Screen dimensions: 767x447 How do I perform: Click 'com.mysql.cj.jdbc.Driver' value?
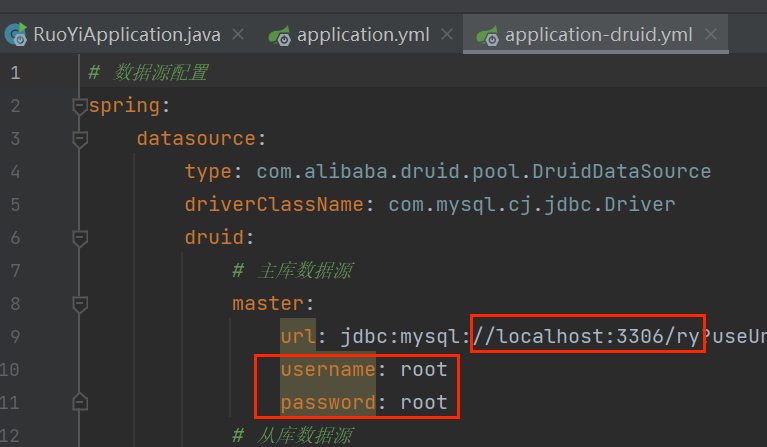coord(532,204)
